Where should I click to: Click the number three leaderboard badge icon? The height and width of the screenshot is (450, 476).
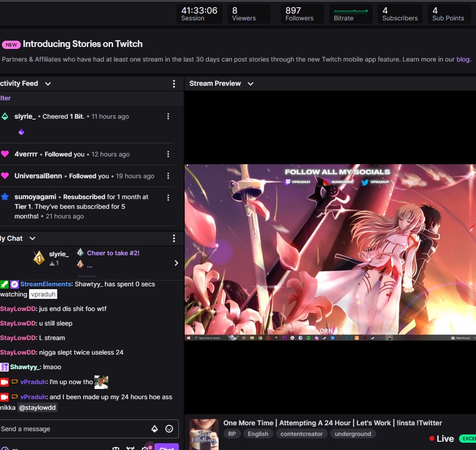(80, 264)
